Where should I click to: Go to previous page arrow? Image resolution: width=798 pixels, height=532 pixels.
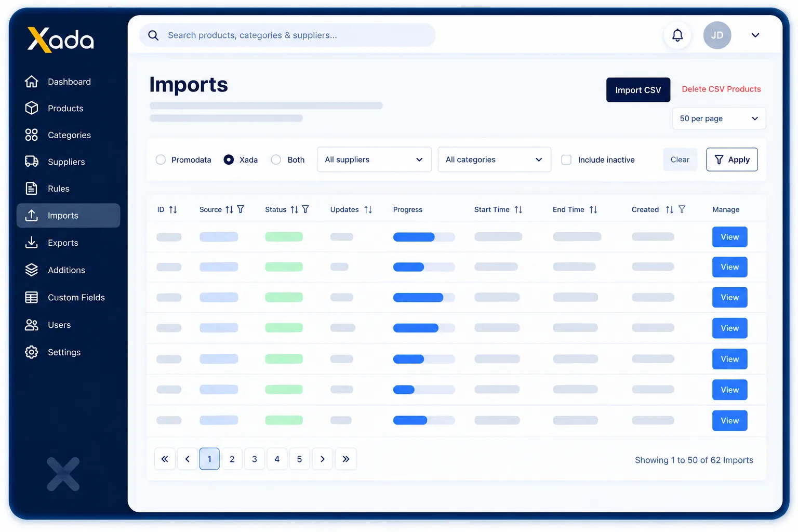188,459
